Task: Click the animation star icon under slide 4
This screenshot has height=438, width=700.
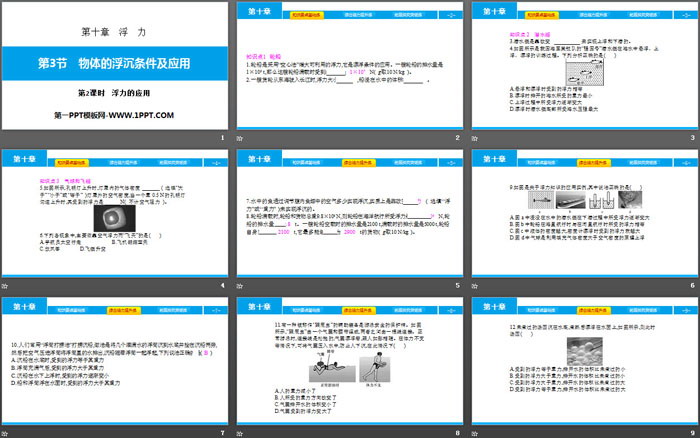Action: click(x=4, y=286)
